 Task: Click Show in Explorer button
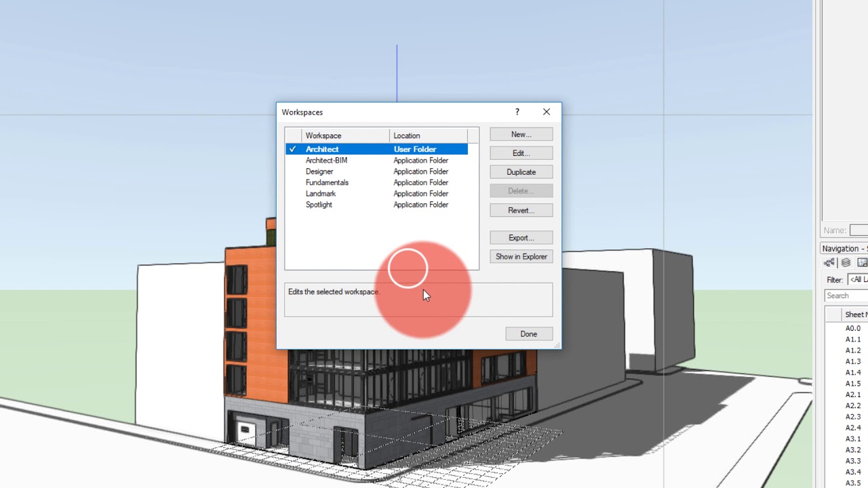[x=521, y=257]
